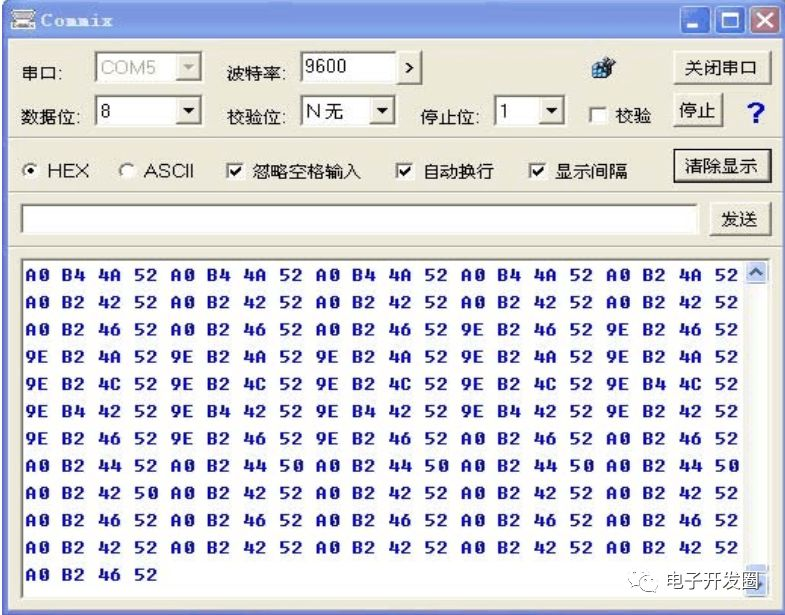Screen dimensions: 785x615
Task: Click the 发送 send button
Action: (x=739, y=219)
